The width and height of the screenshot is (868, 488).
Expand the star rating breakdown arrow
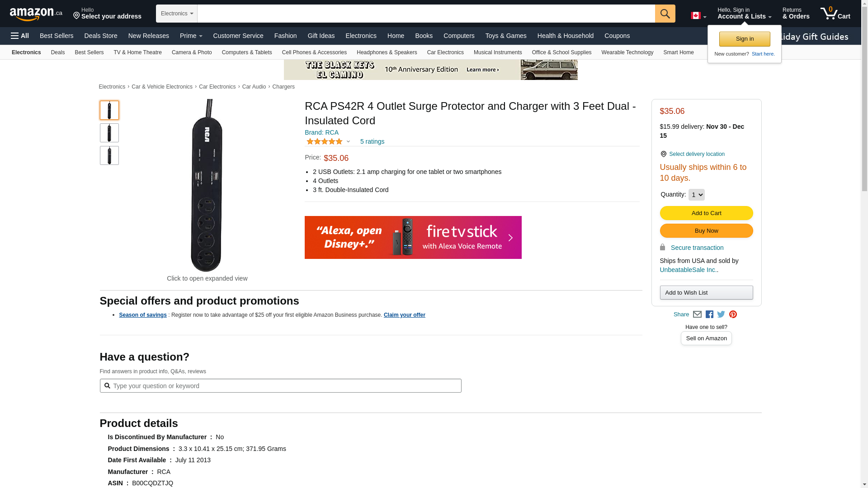pyautogui.click(x=348, y=141)
